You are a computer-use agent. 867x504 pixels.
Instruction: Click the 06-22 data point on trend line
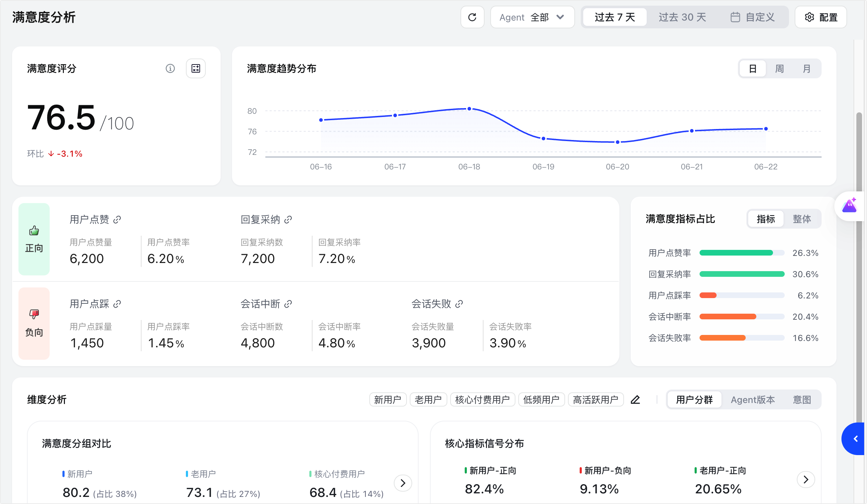point(766,129)
